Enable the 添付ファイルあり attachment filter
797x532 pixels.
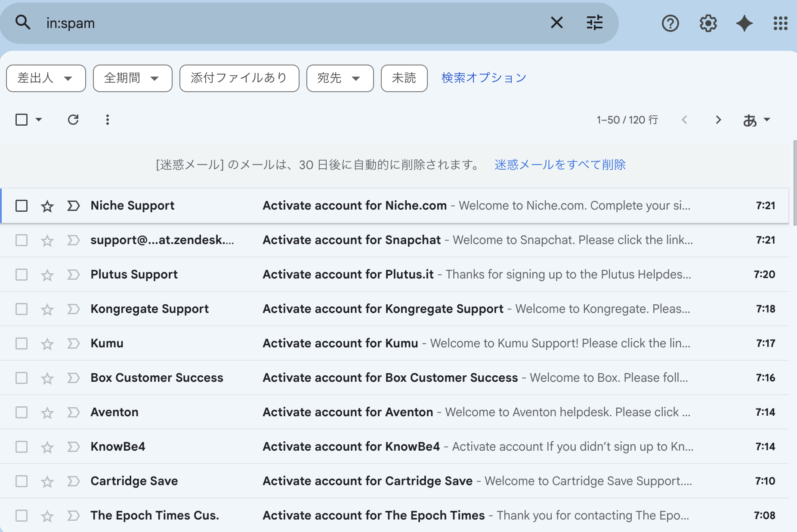point(239,78)
